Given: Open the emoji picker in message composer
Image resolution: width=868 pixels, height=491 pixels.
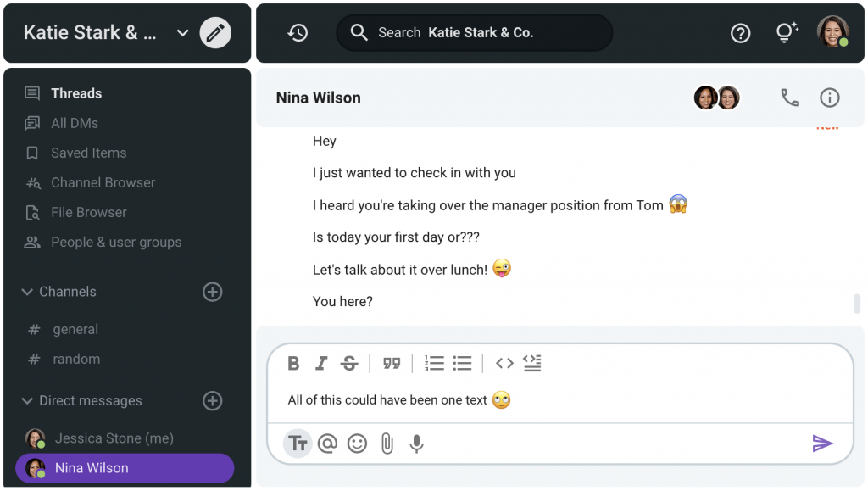Looking at the screenshot, I should pyautogui.click(x=357, y=444).
